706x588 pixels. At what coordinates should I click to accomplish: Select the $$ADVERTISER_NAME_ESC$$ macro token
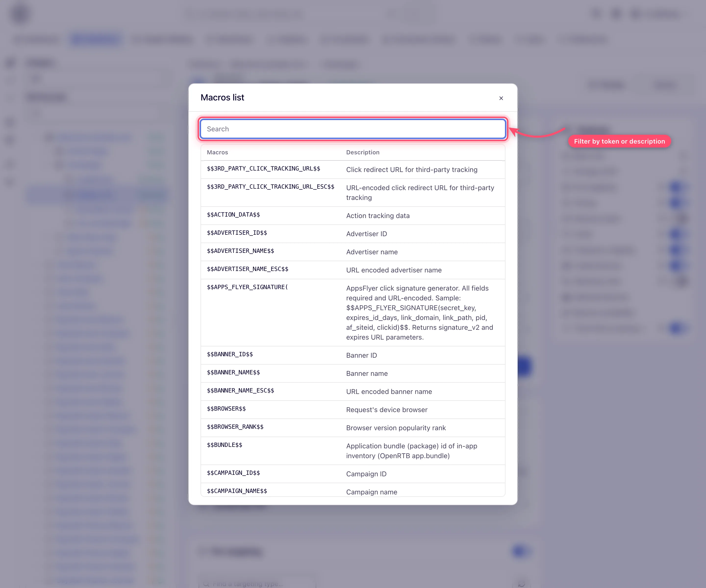[247, 269]
